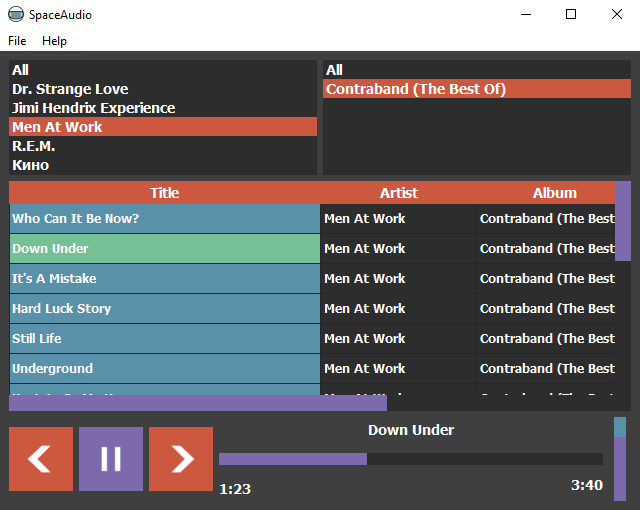640x510 pixels.
Task: Click album cell in Underground row
Action: [x=546, y=368]
